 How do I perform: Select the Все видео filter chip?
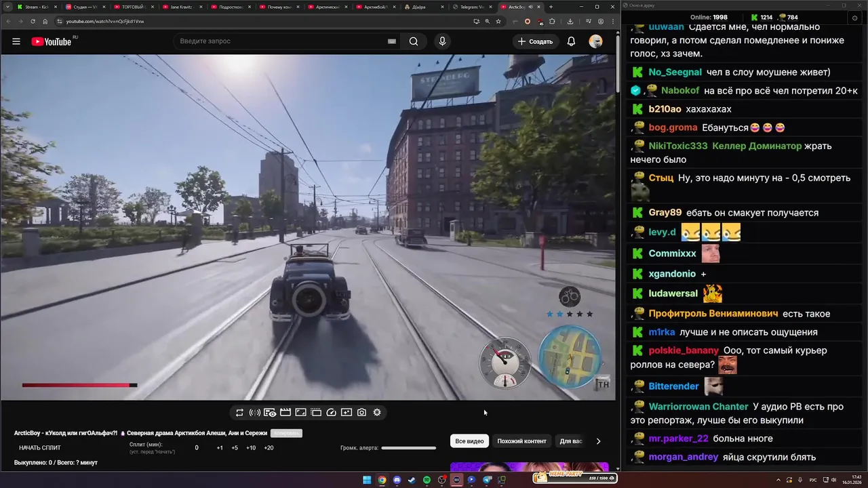pos(469,441)
